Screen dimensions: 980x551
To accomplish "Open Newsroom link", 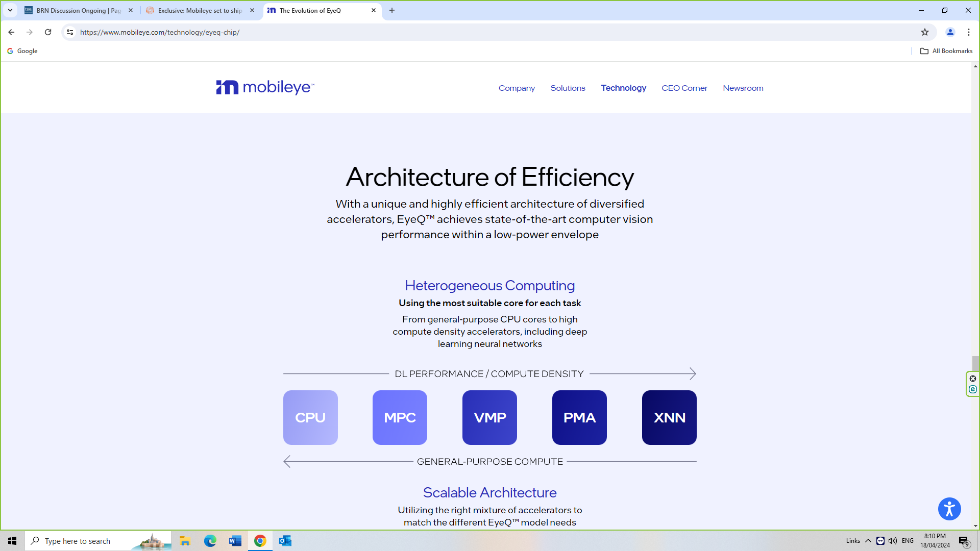I will 743,88.
